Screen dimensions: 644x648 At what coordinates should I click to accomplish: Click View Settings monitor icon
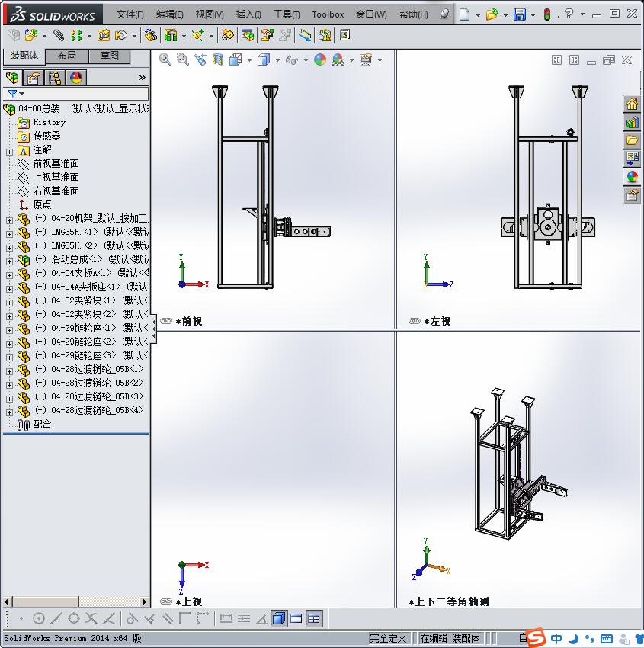pos(366,60)
